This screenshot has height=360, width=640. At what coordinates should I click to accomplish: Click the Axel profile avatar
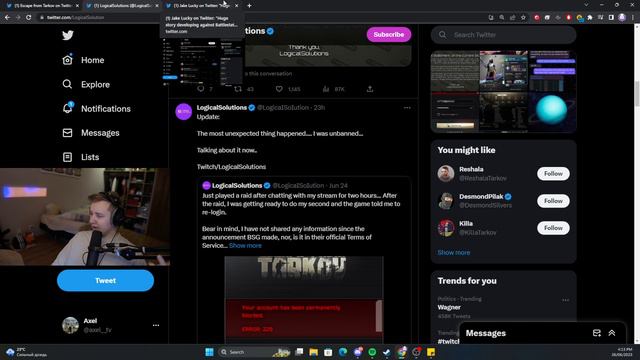(x=70, y=325)
